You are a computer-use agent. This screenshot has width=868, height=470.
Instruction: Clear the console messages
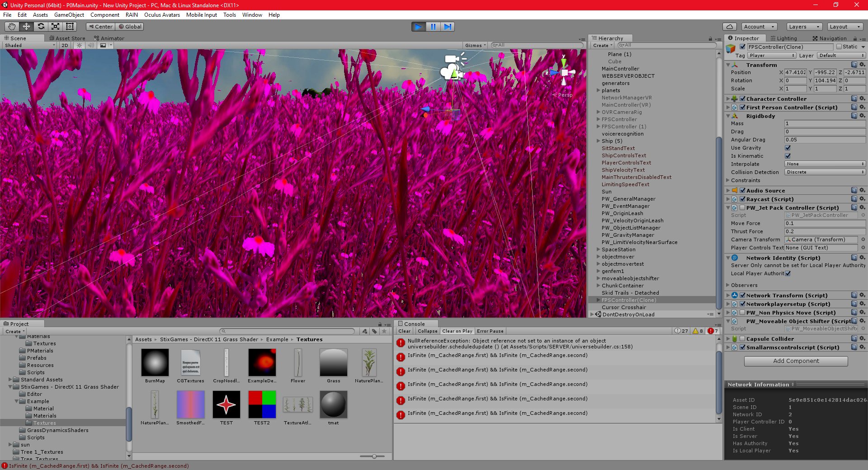click(x=405, y=331)
